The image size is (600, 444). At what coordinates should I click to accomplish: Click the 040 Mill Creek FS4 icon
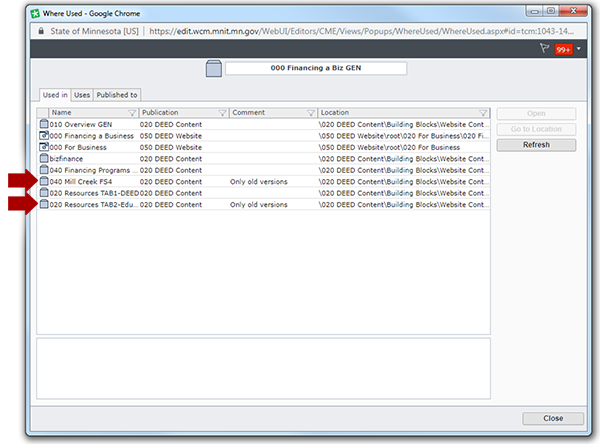pos(43,181)
